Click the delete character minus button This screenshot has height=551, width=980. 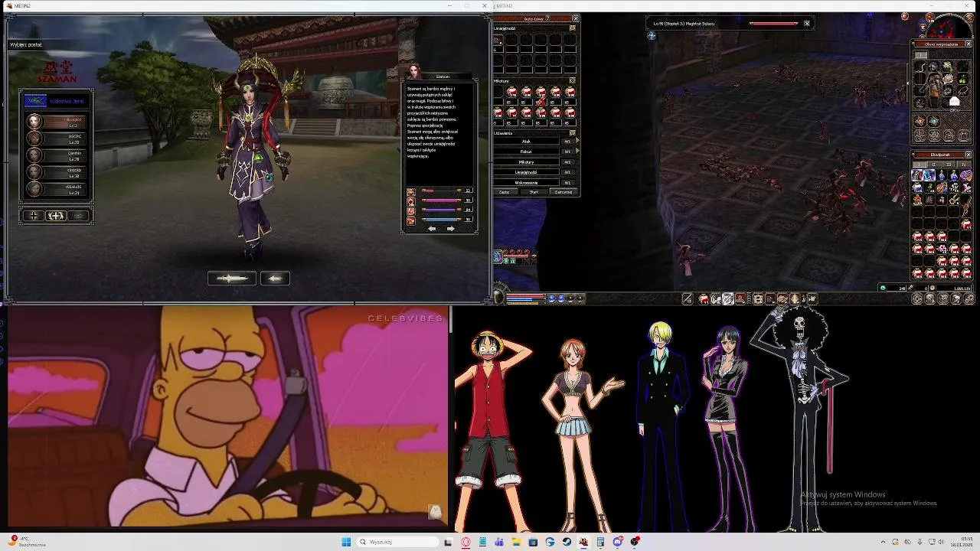click(x=78, y=216)
